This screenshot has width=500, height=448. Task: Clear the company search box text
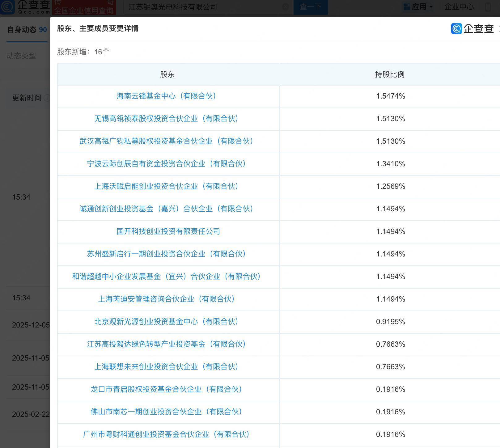(x=286, y=7)
